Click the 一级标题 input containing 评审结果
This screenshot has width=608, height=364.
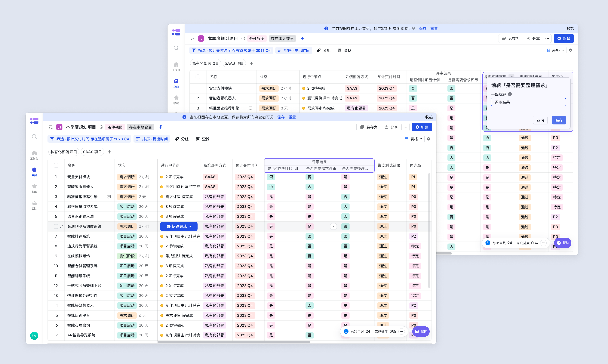point(529,102)
